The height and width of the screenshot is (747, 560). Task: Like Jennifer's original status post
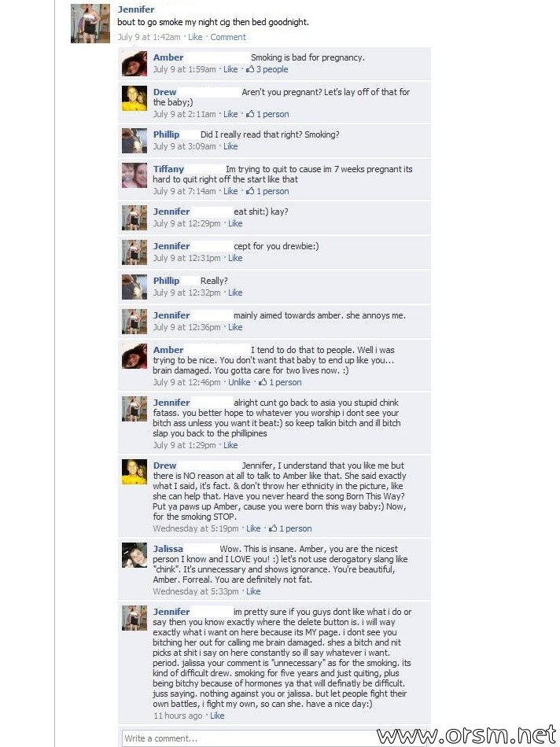pyautogui.click(x=195, y=37)
